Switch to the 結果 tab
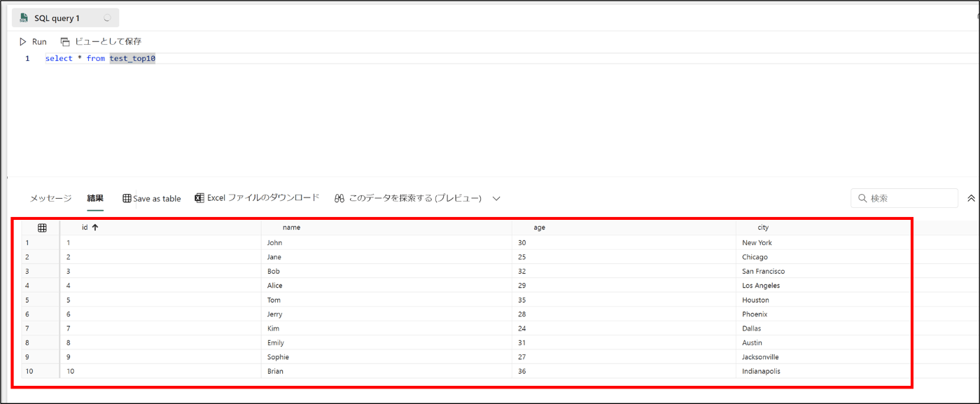 95,198
